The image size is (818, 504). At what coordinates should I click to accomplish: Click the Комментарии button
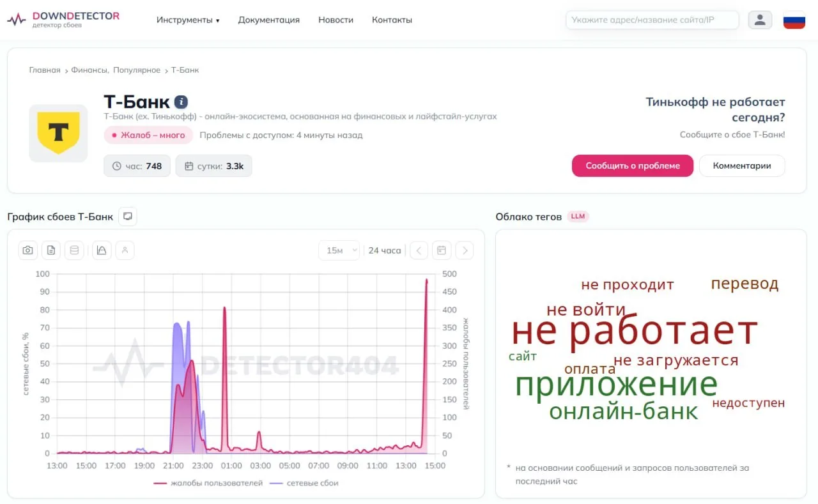point(742,165)
